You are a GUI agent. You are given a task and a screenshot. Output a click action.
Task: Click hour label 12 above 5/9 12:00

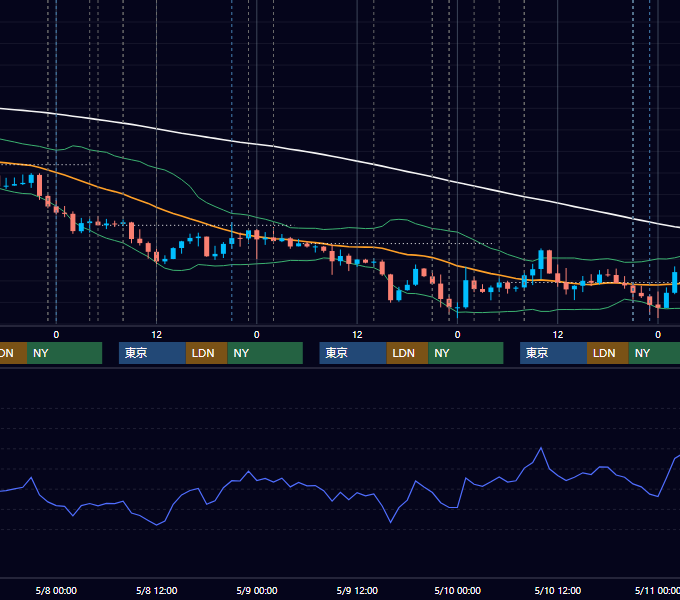tap(357, 335)
